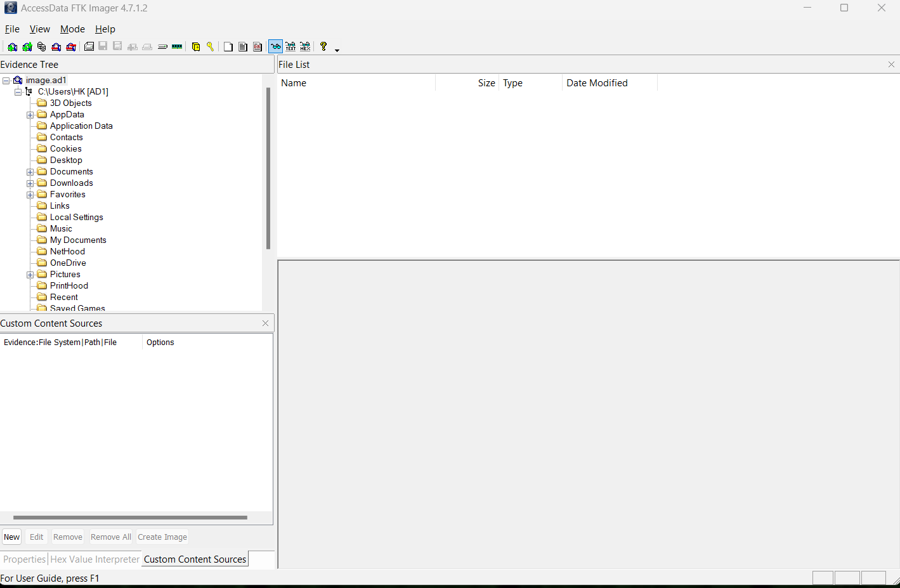Collapse the C:\Users\HK [AD1] node
Image resolution: width=900 pixels, height=588 pixels.
pyautogui.click(x=18, y=92)
